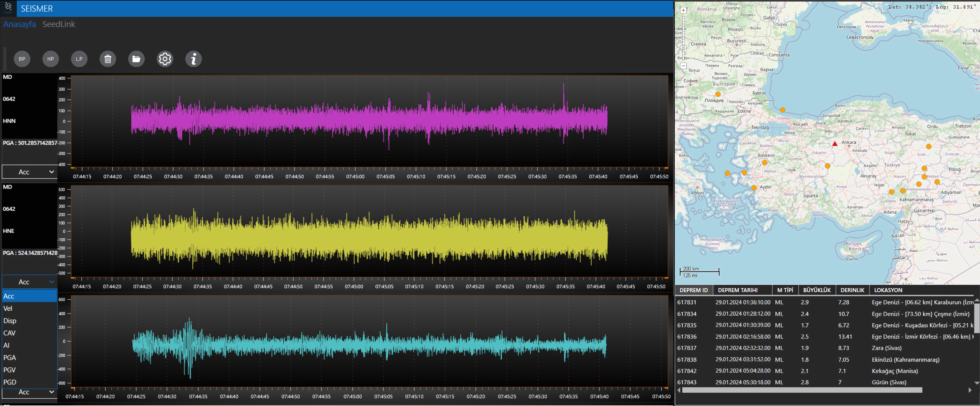Select row Gürün (Sivas)
Viewport: 980px width, 406px height.
click(824, 382)
